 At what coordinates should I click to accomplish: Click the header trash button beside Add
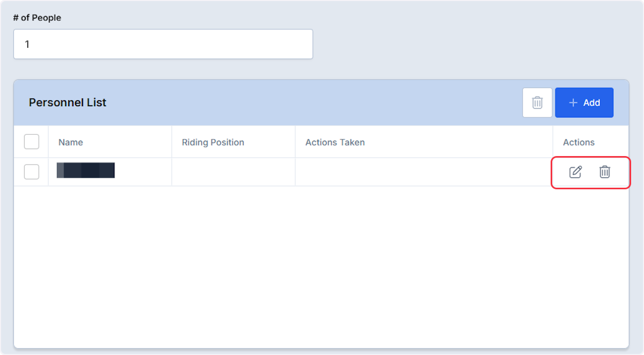[537, 102]
